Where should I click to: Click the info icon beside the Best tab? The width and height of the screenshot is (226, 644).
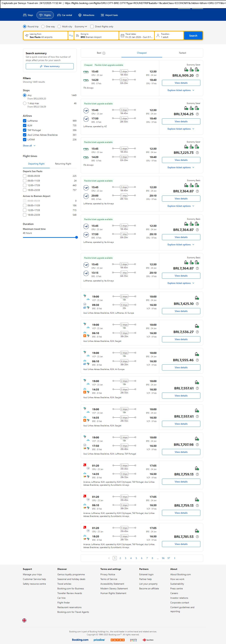point(104,53)
